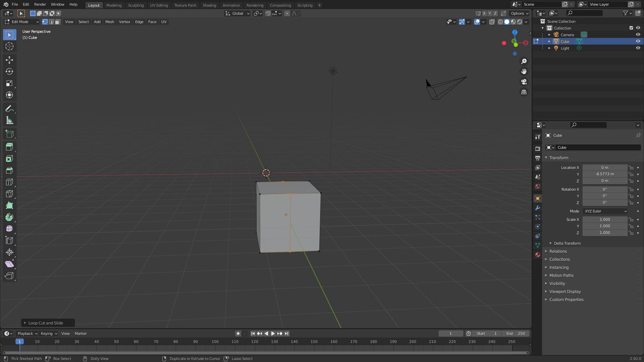Select the Rotate tool
Viewport: 644px width, 362px height.
coord(9,71)
